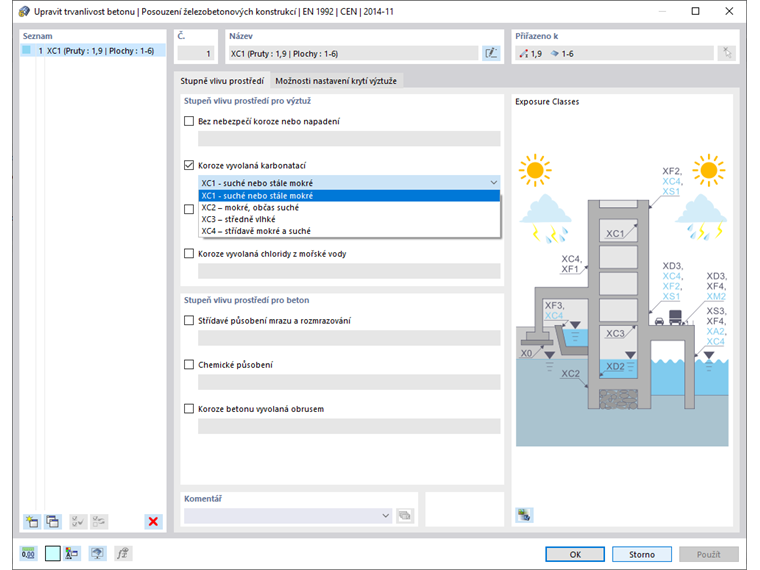
Task: Toggle the checkbox hidden behind the dropdown list
Action: pyautogui.click(x=189, y=209)
